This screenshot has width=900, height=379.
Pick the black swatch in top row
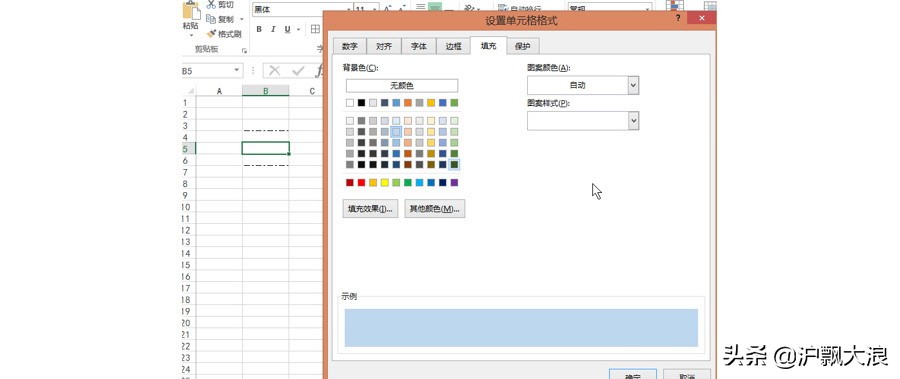click(x=362, y=103)
